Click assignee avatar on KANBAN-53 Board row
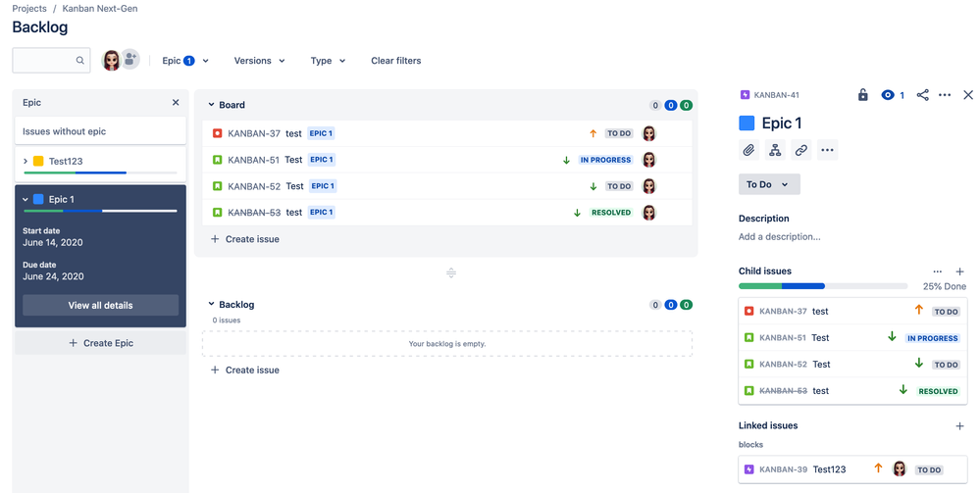 coord(649,213)
